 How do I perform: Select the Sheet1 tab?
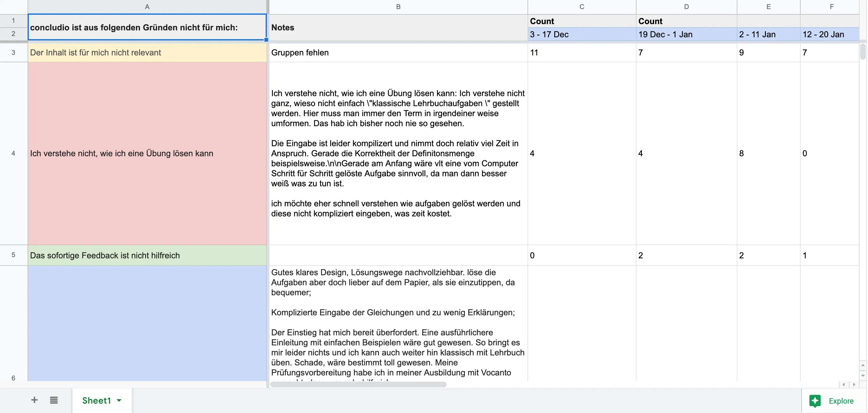pos(96,400)
